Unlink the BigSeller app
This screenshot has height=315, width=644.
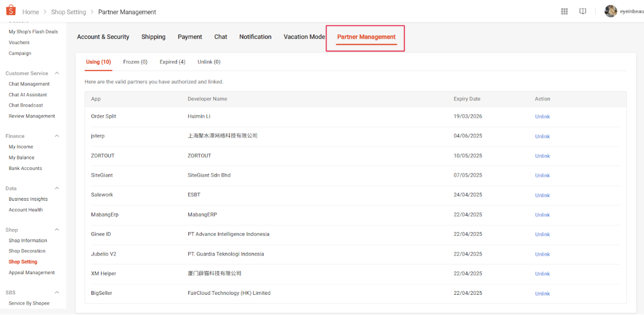[x=542, y=293]
